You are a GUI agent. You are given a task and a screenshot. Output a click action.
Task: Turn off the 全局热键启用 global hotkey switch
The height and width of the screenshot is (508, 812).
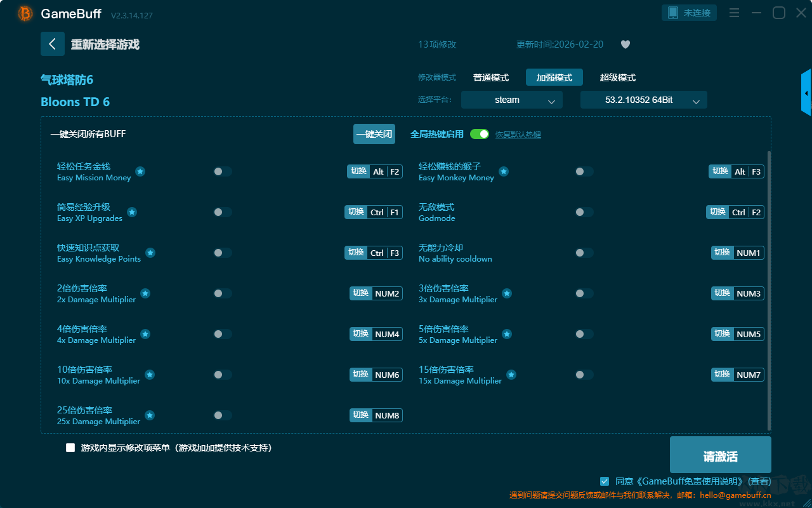click(480, 134)
